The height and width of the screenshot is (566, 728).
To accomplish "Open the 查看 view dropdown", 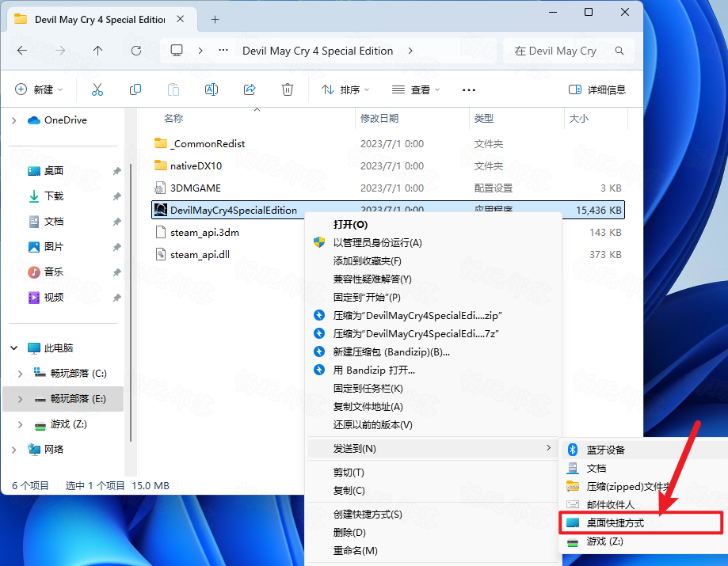I will (x=416, y=89).
